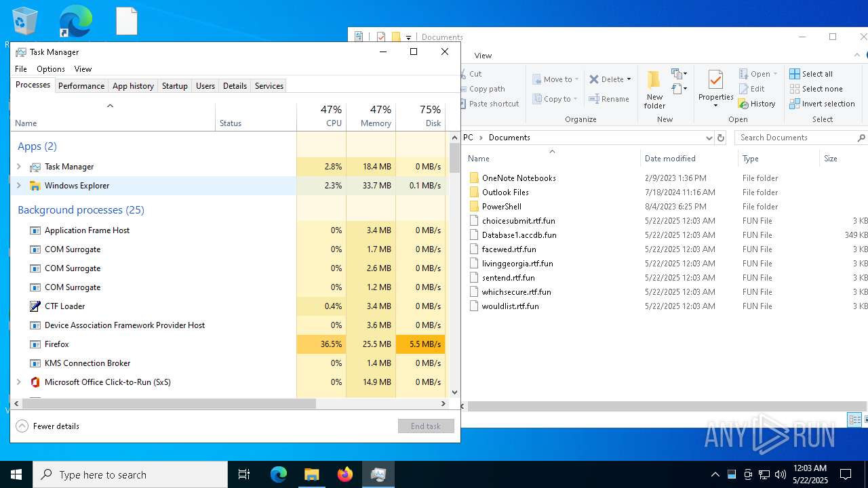Open Task Manager View menu
This screenshot has height=488, width=868.
coord(83,69)
